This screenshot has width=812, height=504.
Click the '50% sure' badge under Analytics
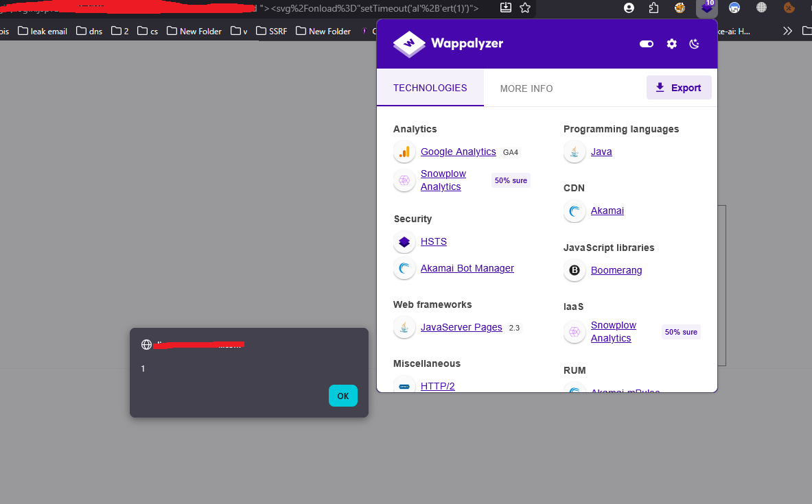511,180
